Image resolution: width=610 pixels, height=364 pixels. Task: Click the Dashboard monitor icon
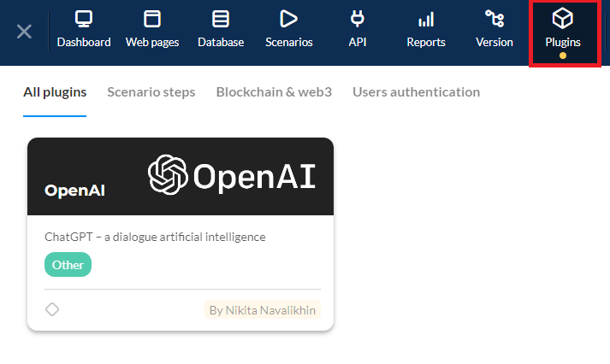coord(84,19)
